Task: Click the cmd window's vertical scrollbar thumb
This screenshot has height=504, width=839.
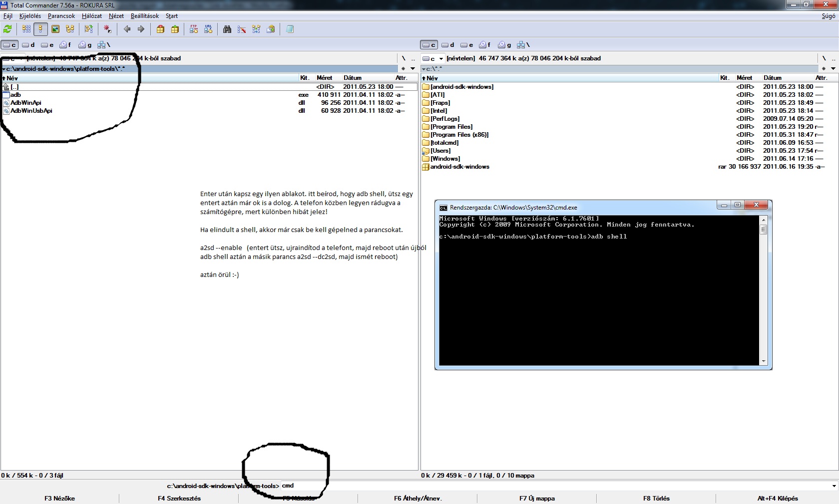Action: tap(763, 230)
